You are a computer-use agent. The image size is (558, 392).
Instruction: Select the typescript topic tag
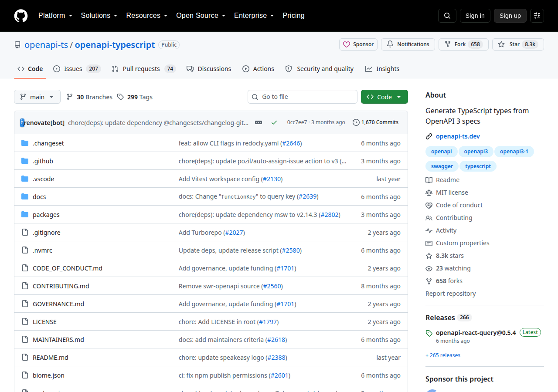tap(478, 166)
